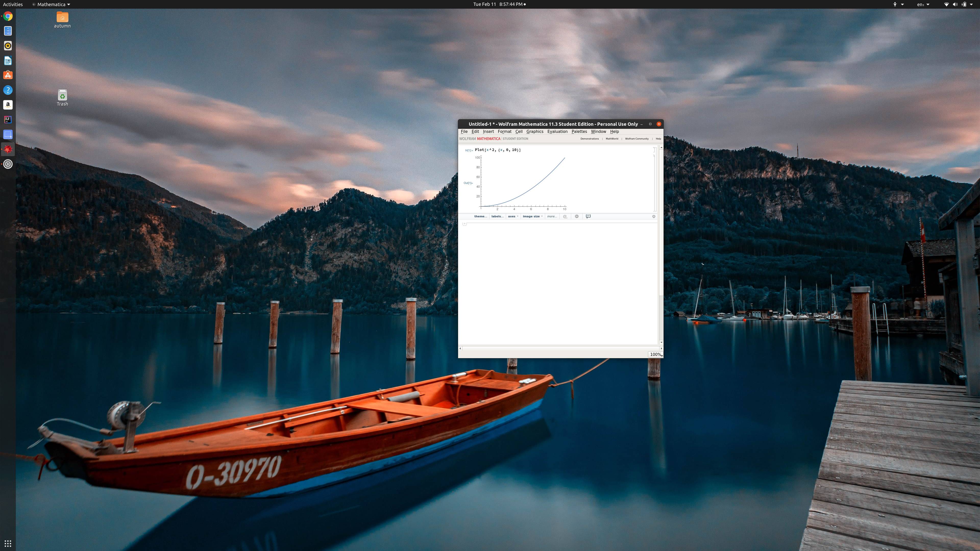
Task: Dismiss the suggestions bar with the X
Action: 654,216
